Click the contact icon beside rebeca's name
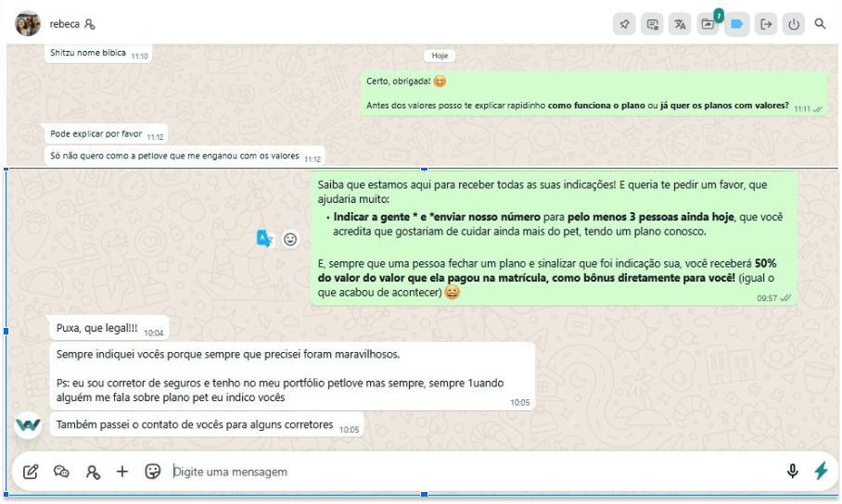This screenshot has height=504, width=842. (x=90, y=24)
